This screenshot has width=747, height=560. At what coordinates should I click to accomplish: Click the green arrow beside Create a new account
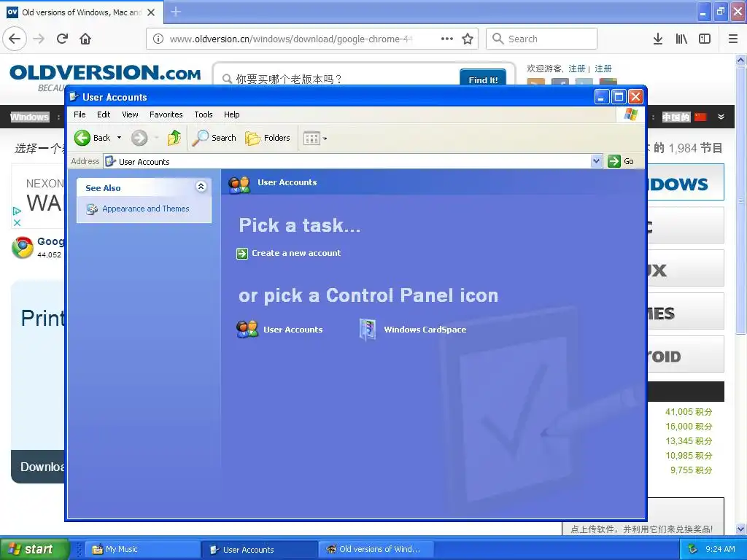(242, 253)
